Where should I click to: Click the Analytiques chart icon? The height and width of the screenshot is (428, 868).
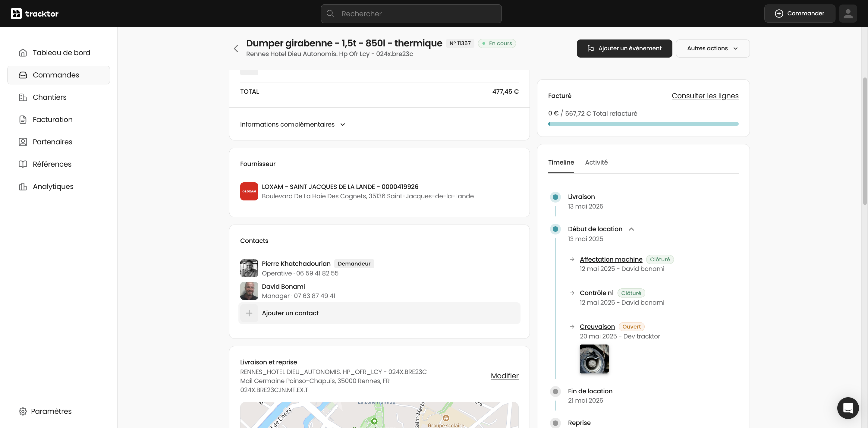point(23,187)
